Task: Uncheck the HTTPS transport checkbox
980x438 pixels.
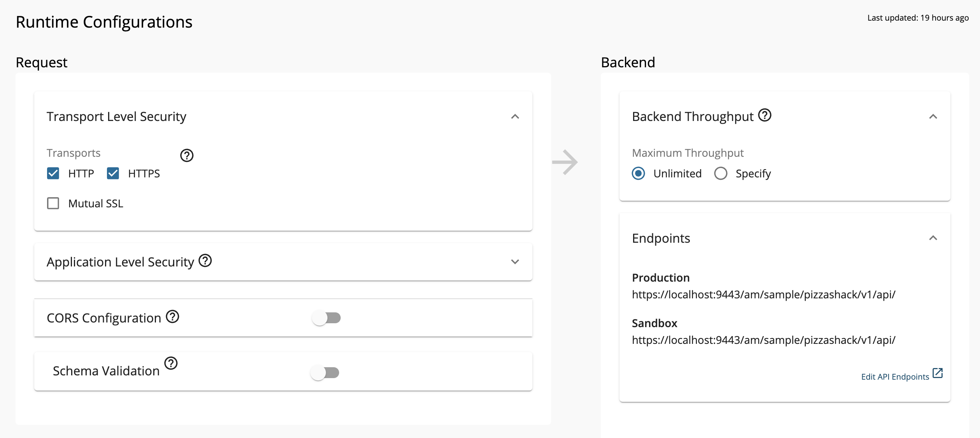Action: coord(113,173)
